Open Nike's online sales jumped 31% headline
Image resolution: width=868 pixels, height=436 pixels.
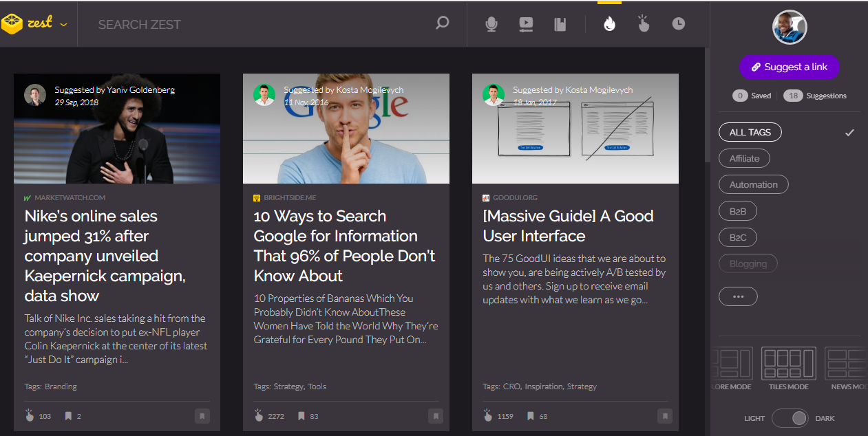105,256
